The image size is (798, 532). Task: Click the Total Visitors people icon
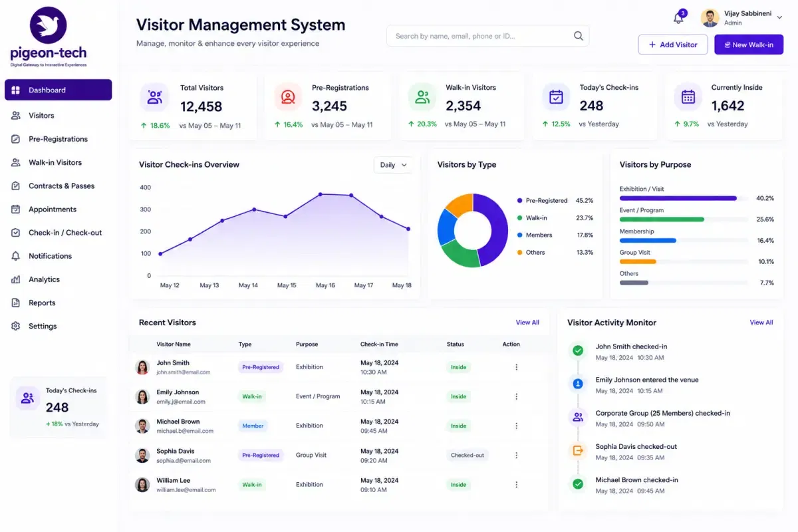point(155,97)
